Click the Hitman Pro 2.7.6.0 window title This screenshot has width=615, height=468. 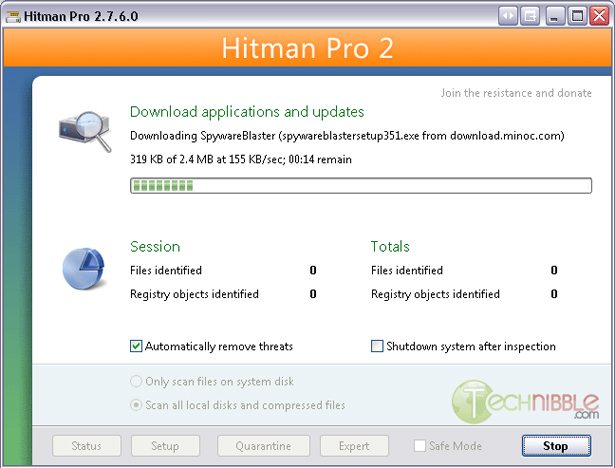(81, 16)
